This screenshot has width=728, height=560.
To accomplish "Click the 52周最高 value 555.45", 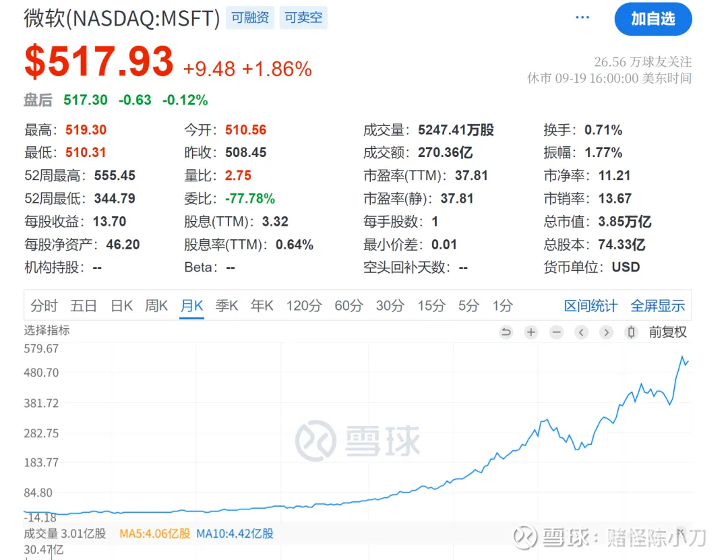I will [115, 175].
